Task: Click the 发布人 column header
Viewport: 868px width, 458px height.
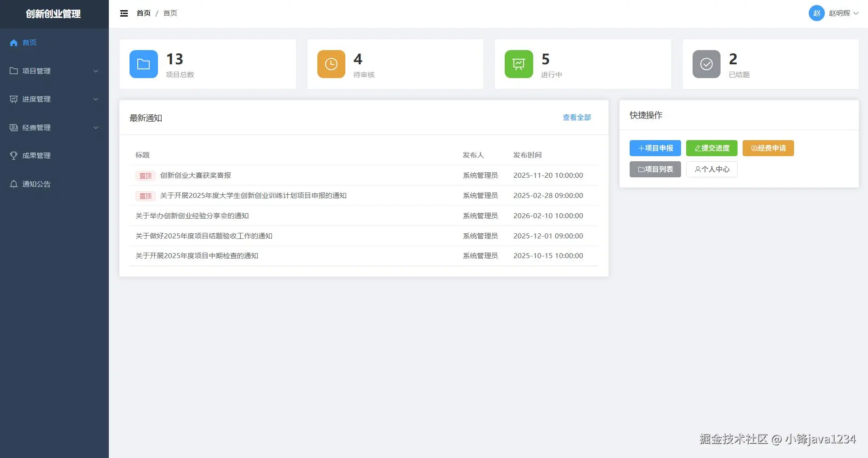Action: pyautogui.click(x=473, y=155)
